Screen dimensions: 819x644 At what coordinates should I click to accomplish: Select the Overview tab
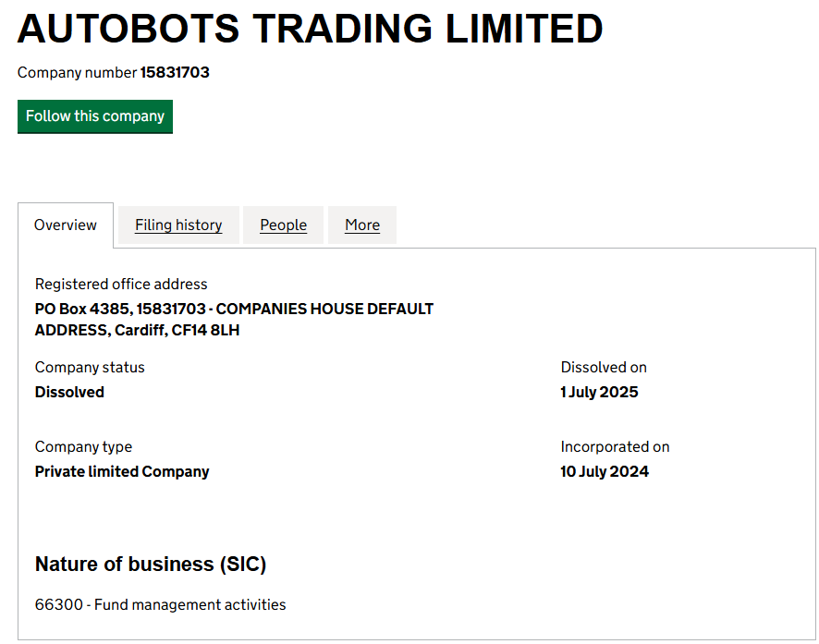point(66,225)
